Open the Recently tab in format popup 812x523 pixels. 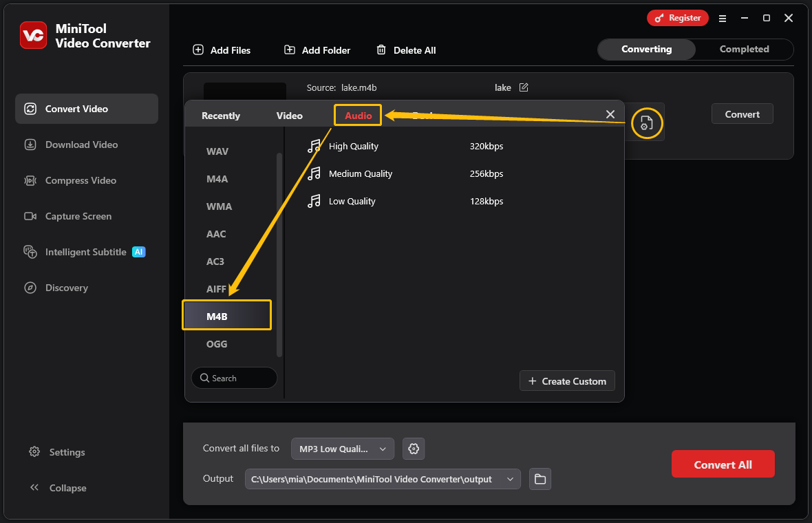[221, 116]
